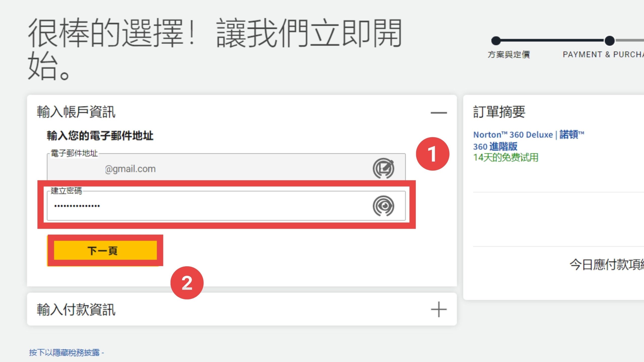644x362 pixels.
Task: Collapse the 輸入帳戶資訊 section minus icon
Action: point(439,113)
